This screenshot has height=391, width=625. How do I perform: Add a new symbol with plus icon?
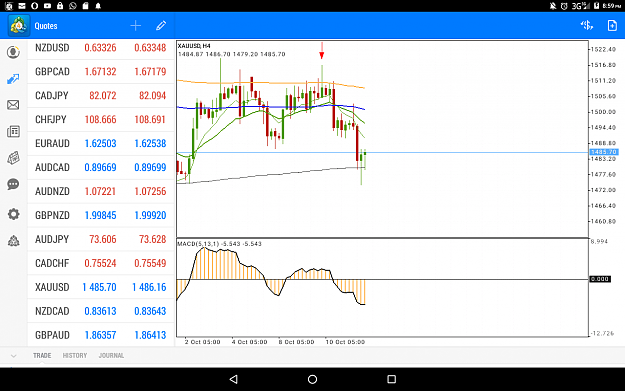click(136, 26)
